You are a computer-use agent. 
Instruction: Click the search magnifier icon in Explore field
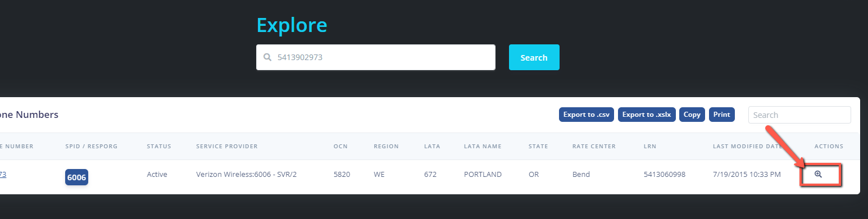(x=267, y=57)
